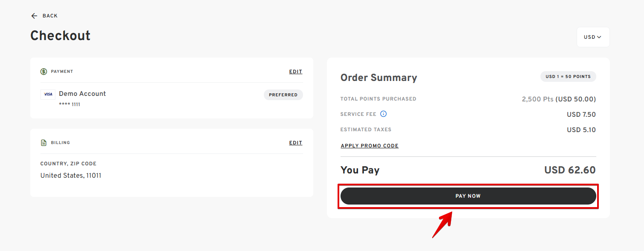Apply a promo code
This screenshot has height=251, width=644.
[370, 146]
